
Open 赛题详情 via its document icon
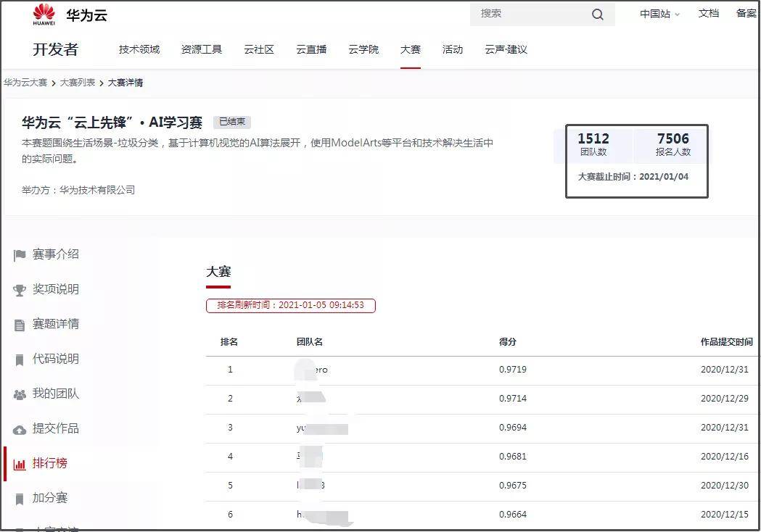tap(20, 323)
